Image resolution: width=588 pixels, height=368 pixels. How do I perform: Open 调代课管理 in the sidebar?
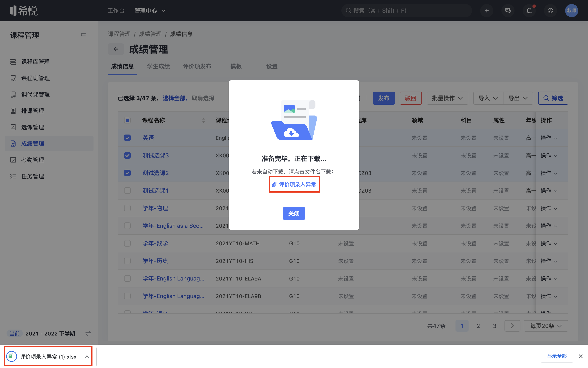(x=49, y=94)
